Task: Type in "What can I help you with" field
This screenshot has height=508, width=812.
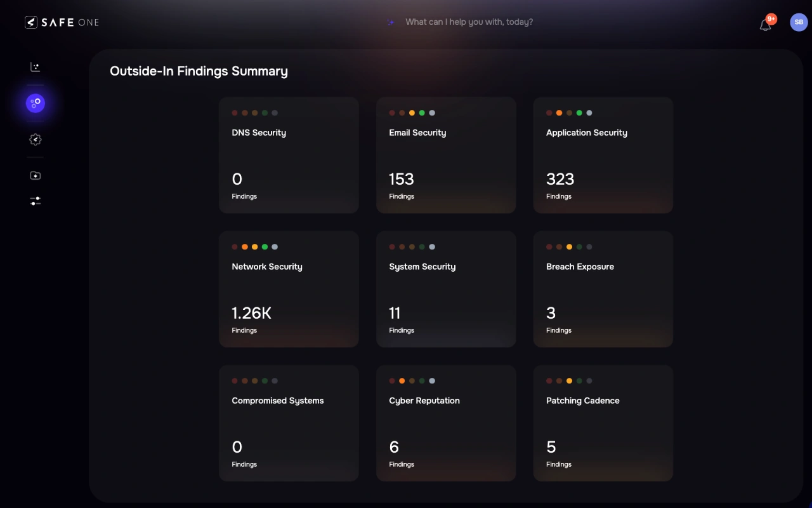Action: click(469, 22)
